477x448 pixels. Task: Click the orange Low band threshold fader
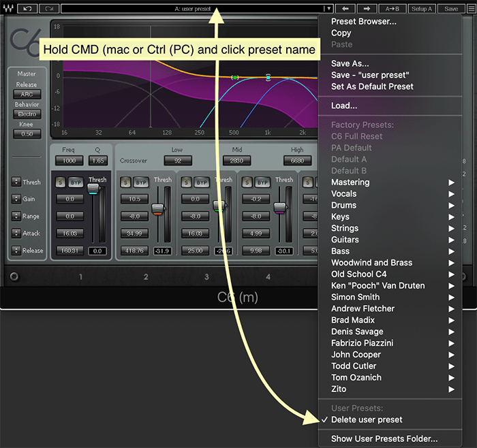(157, 209)
